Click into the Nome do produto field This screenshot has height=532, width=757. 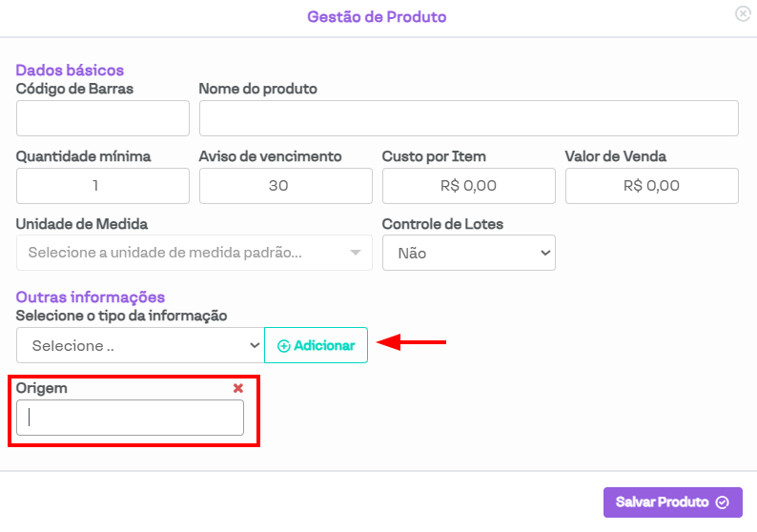[468, 118]
